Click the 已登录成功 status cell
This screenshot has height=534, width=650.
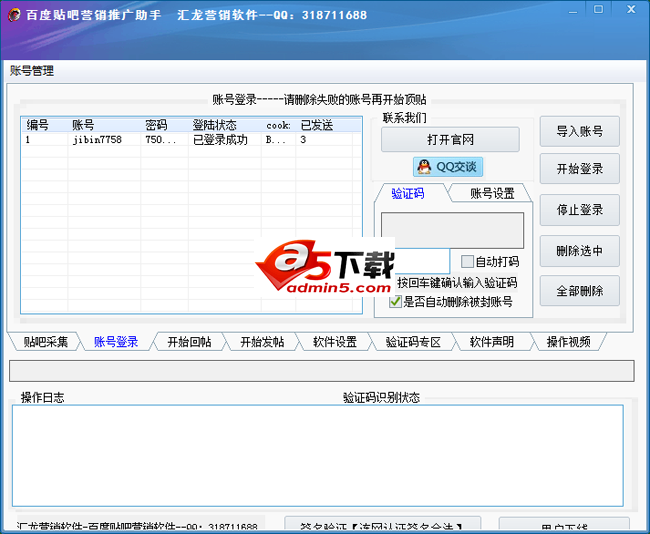(x=220, y=140)
